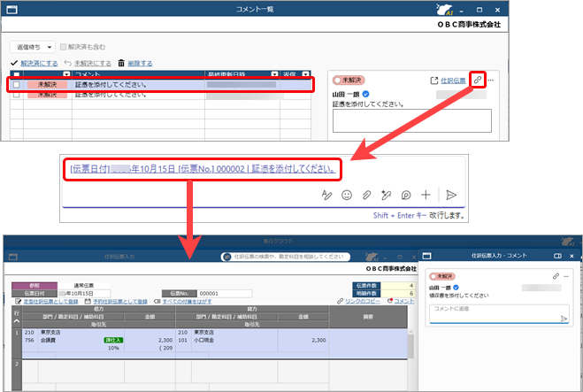Viewport: 583px width, 392px height.
Task: Open more apps with the plus icon
Action: coord(426,195)
